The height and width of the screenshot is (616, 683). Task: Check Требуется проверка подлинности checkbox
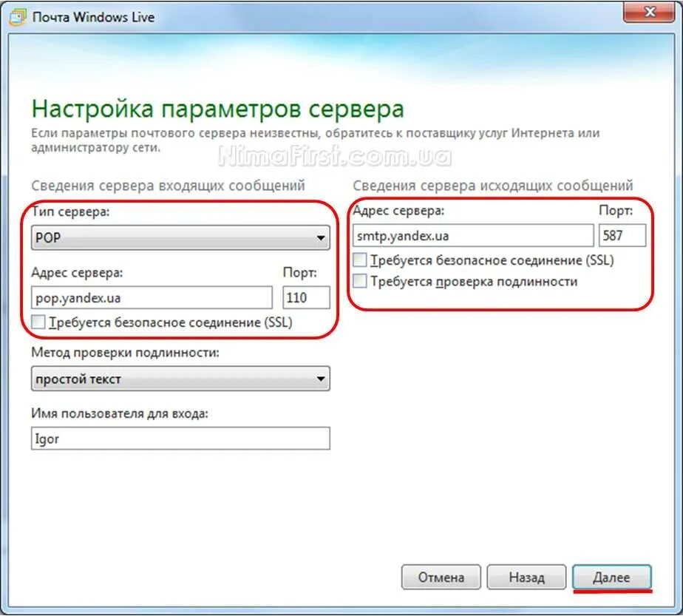click(x=360, y=281)
